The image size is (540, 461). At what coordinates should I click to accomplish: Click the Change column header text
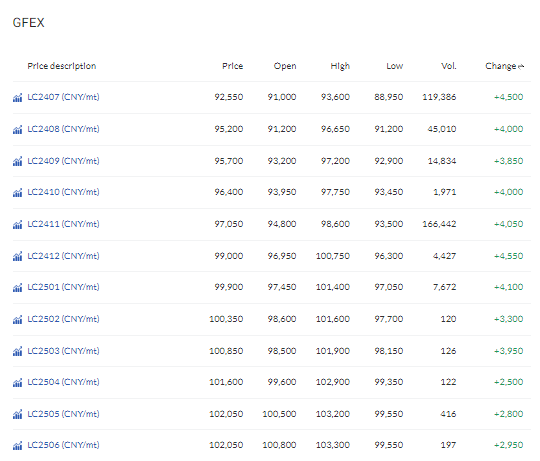coord(501,66)
